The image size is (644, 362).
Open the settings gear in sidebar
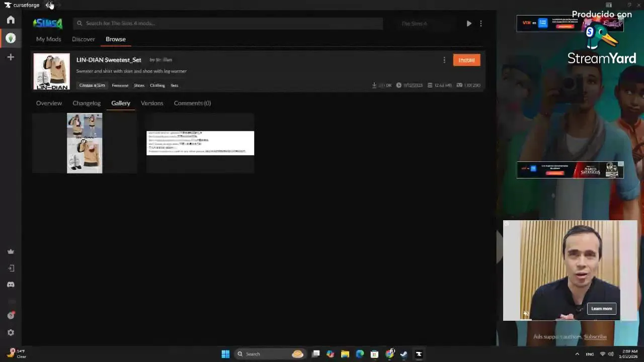(x=11, y=332)
